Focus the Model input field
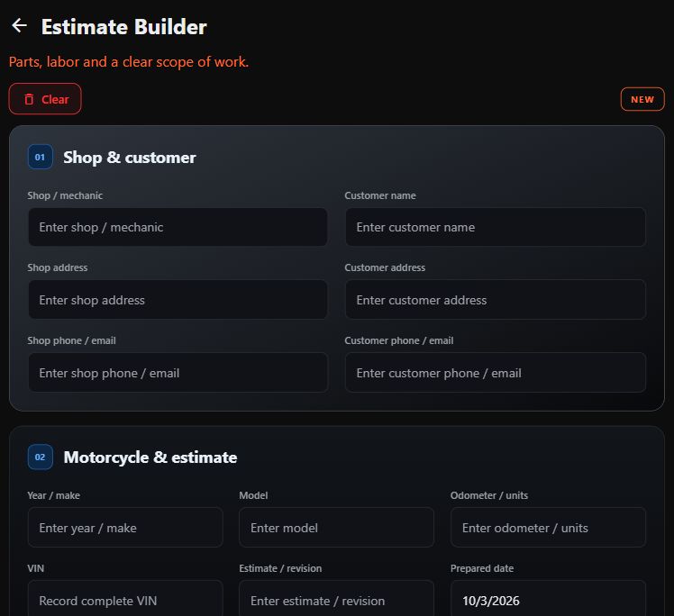The height and width of the screenshot is (616, 674). pos(337,527)
